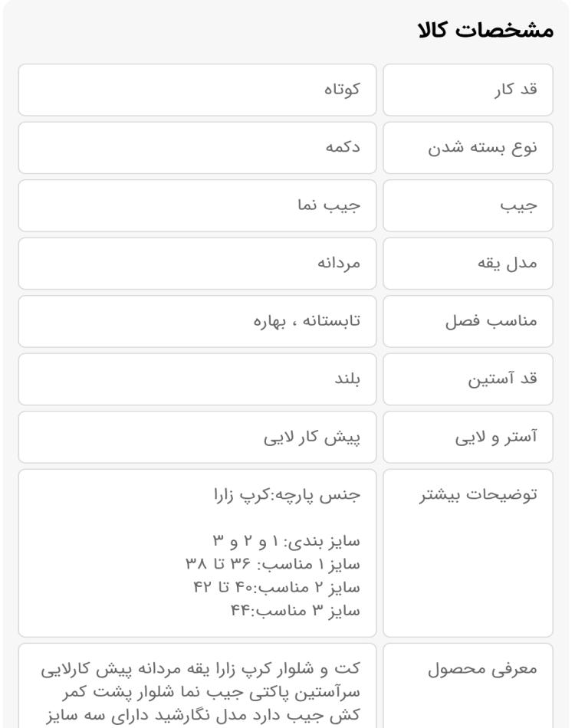The width and height of the screenshot is (575, 728).
Task: Click the کت و شلوار product description
Action: [200, 692]
